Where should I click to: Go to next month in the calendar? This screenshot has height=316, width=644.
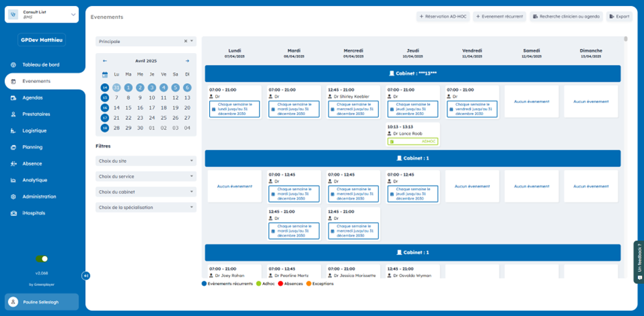[x=187, y=61]
